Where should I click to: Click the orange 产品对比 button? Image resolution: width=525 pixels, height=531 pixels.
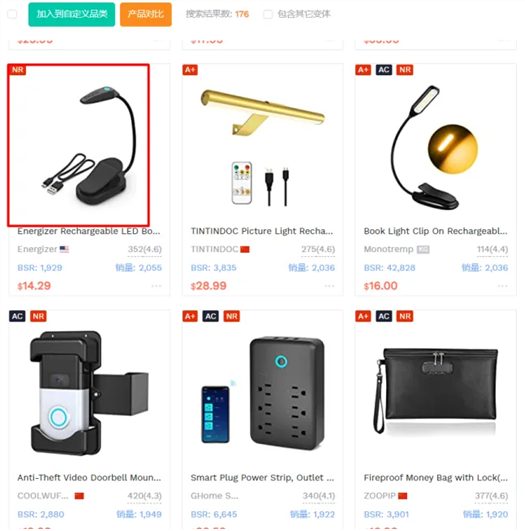146,14
